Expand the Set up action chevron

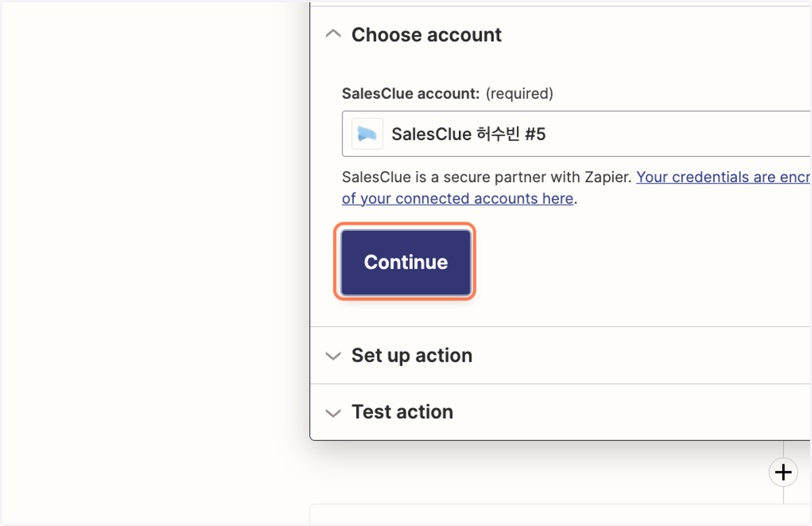tap(333, 355)
